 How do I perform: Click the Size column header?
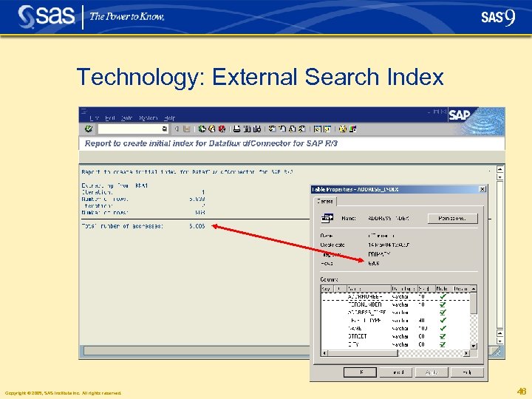coord(426,289)
